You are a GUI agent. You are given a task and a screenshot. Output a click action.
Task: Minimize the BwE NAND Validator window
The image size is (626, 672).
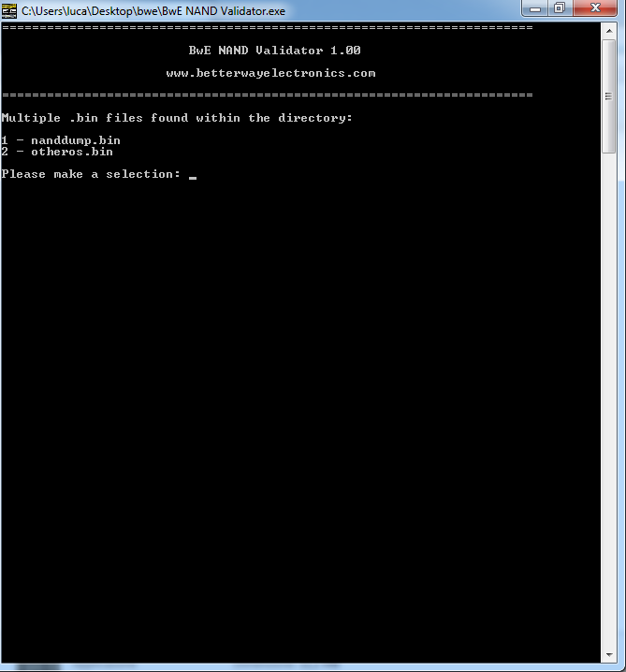534,8
